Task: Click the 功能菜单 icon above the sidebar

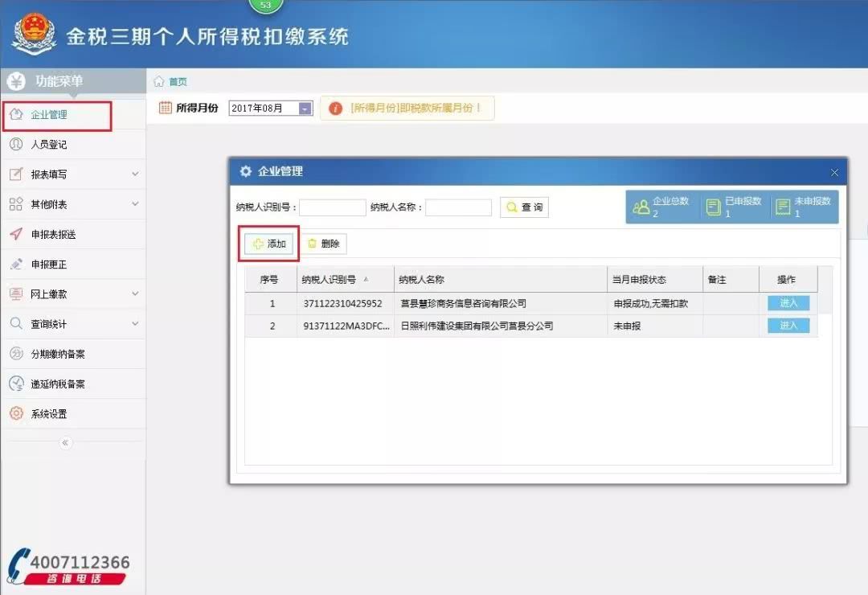Action: pyautogui.click(x=17, y=80)
